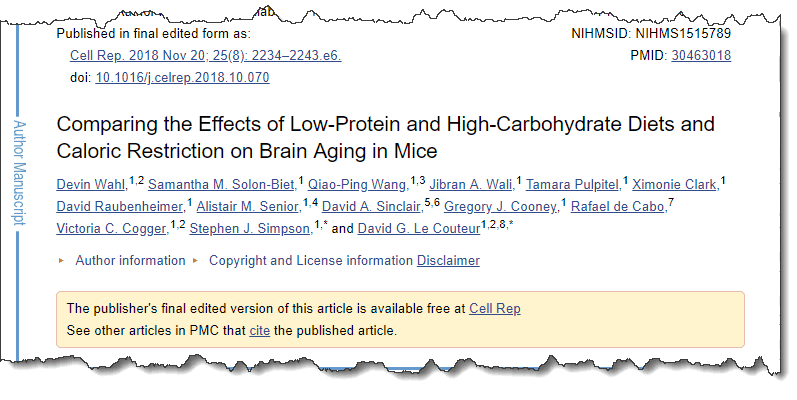Open author David G. Le Couteur

pyautogui.click(x=419, y=229)
